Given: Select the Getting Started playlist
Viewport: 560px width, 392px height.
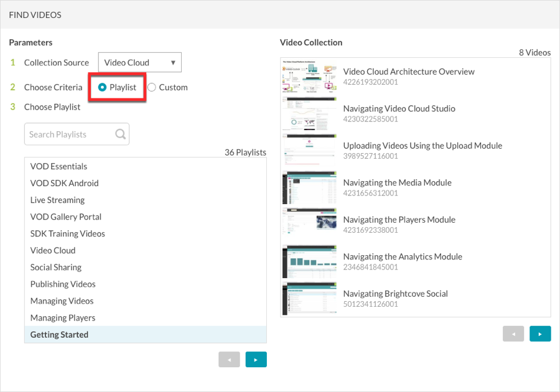Looking at the screenshot, I should [146, 335].
